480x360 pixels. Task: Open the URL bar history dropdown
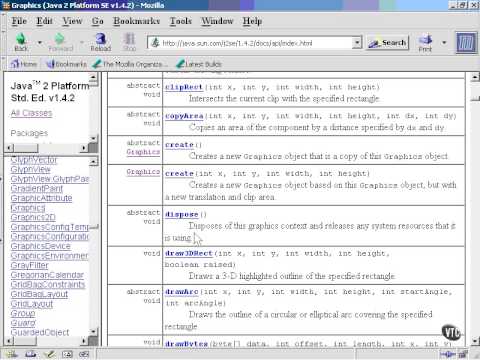point(357,43)
